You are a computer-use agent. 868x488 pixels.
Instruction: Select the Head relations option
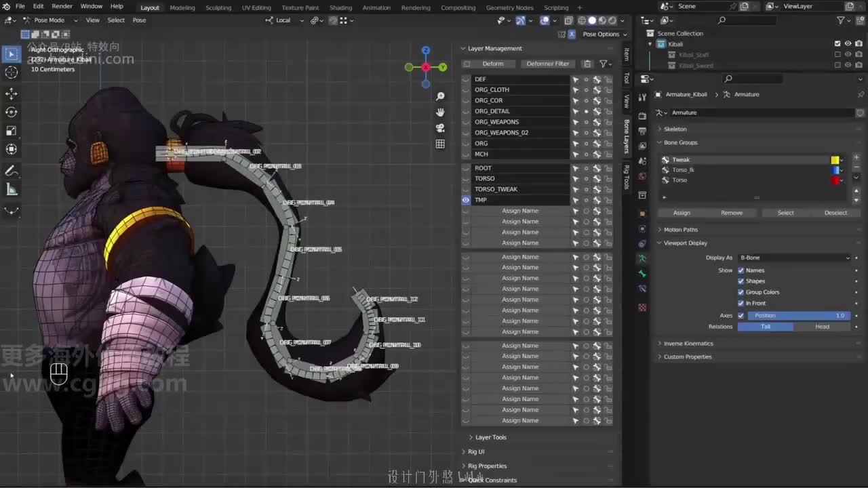(822, 327)
